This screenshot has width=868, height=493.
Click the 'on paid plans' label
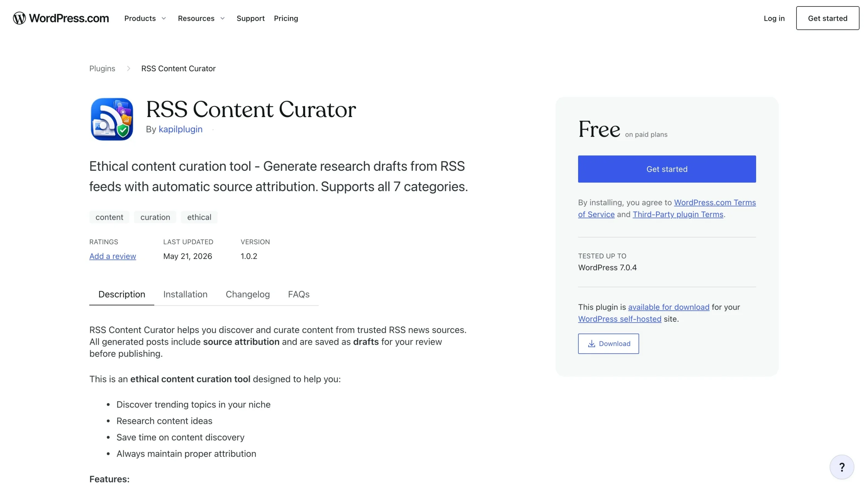[x=646, y=135]
